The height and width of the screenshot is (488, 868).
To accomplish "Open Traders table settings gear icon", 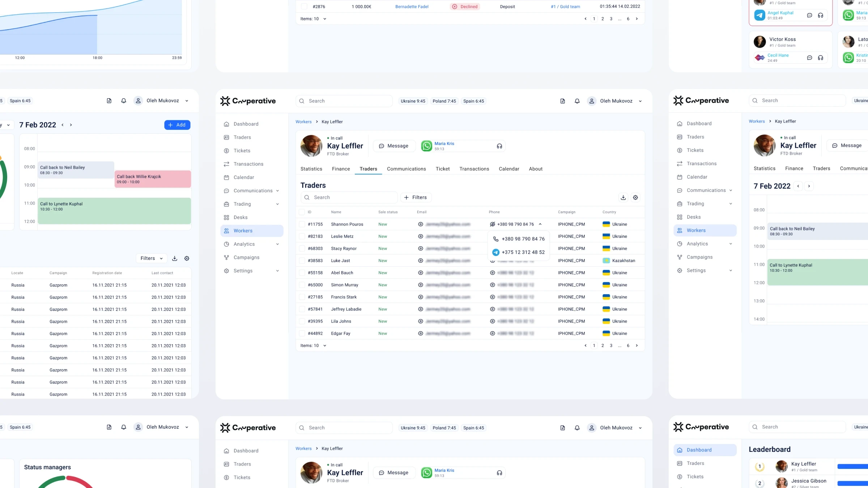I will (x=635, y=197).
